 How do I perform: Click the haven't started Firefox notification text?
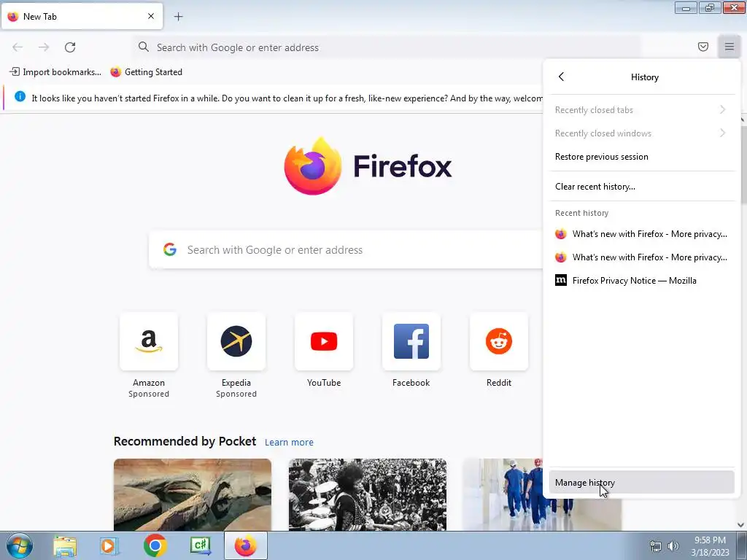tap(287, 98)
